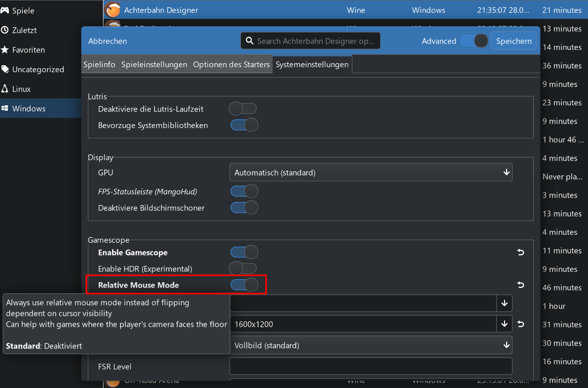Click the '1 hour 46 ...' playtime entry
588x388 pixels.
coord(563,140)
